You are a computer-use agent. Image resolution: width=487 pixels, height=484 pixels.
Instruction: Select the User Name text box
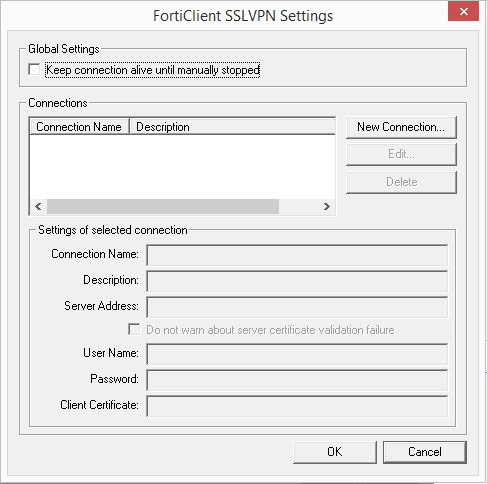297,354
